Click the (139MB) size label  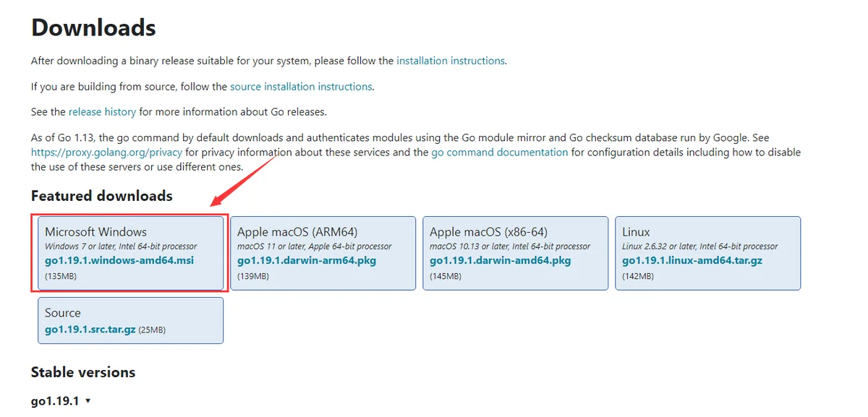point(253,276)
